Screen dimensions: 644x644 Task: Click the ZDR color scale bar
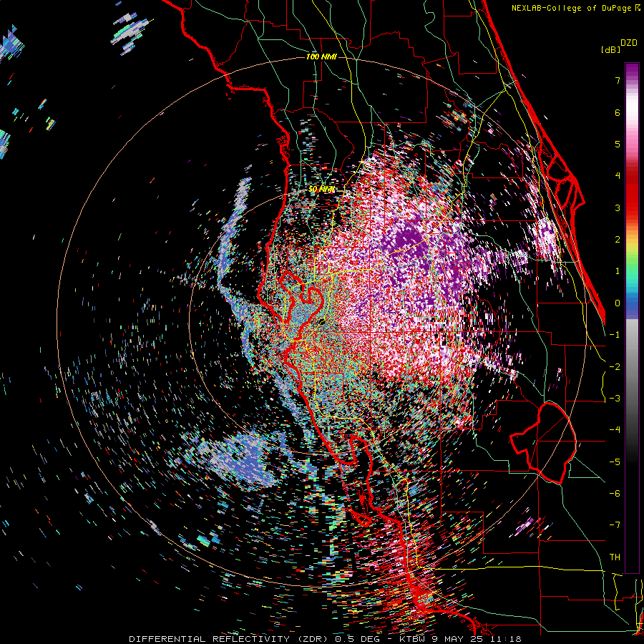pyautogui.click(x=632, y=318)
